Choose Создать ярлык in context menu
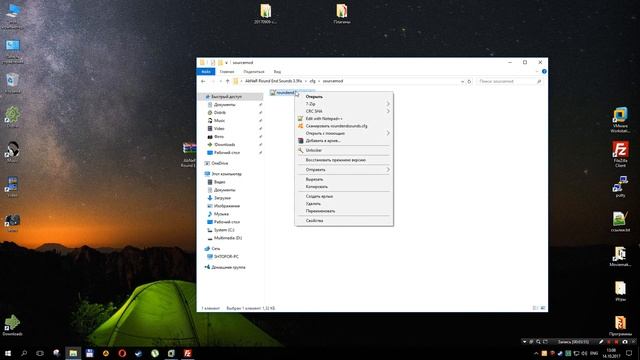 (344, 196)
